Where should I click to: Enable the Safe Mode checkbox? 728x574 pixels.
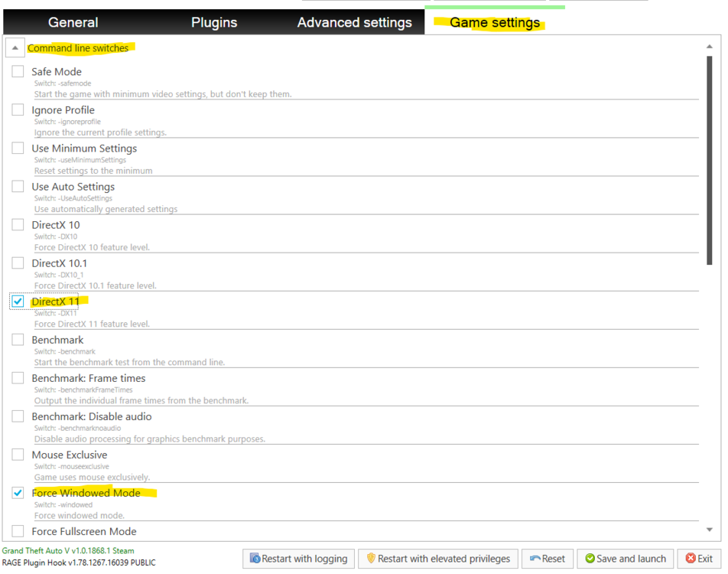tap(18, 72)
